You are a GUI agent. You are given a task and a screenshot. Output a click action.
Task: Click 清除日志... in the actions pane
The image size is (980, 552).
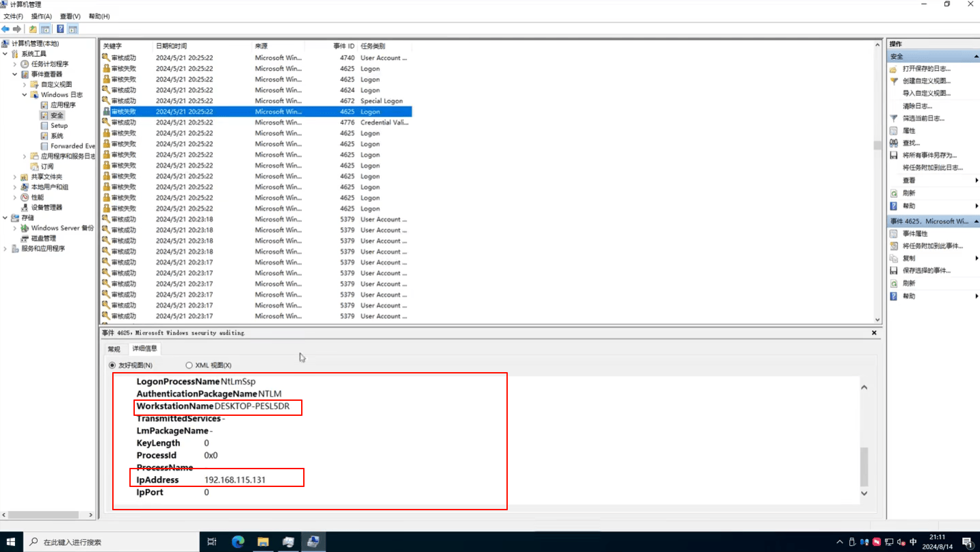(917, 106)
